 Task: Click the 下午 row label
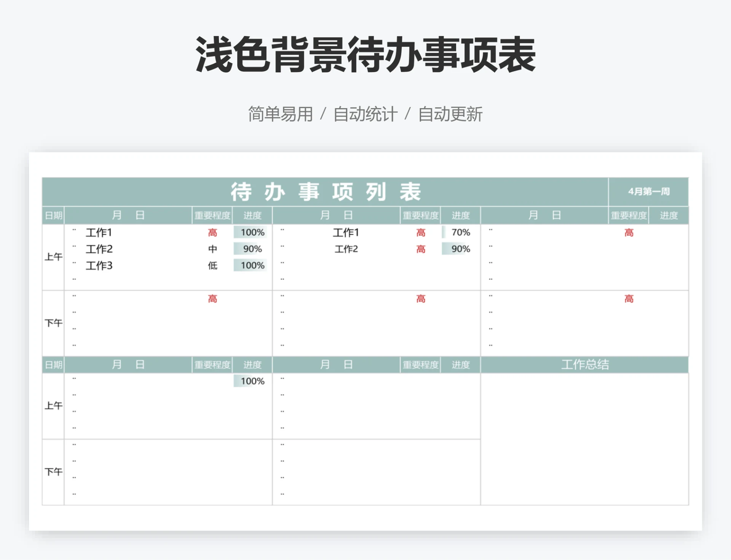coord(53,323)
